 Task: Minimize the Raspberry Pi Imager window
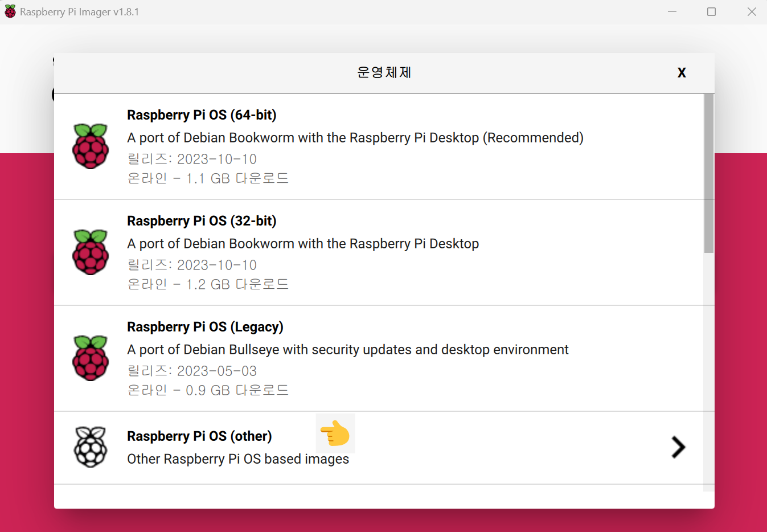(x=672, y=11)
